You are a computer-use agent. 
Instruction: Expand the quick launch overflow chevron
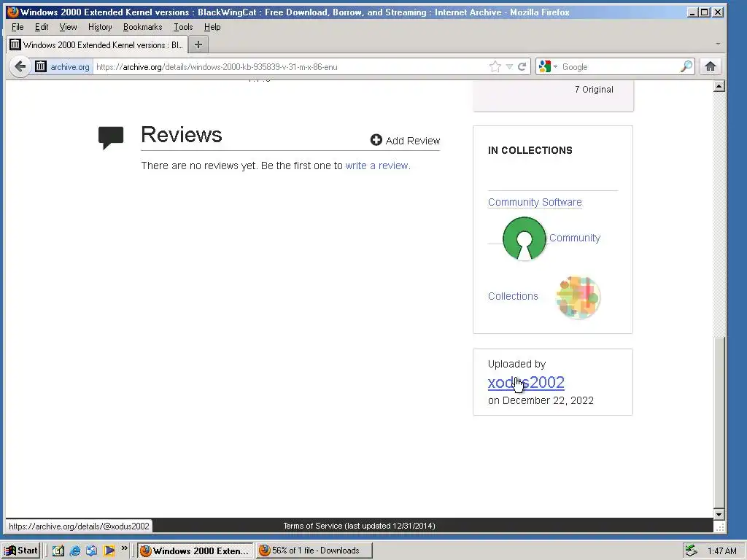coord(124,548)
